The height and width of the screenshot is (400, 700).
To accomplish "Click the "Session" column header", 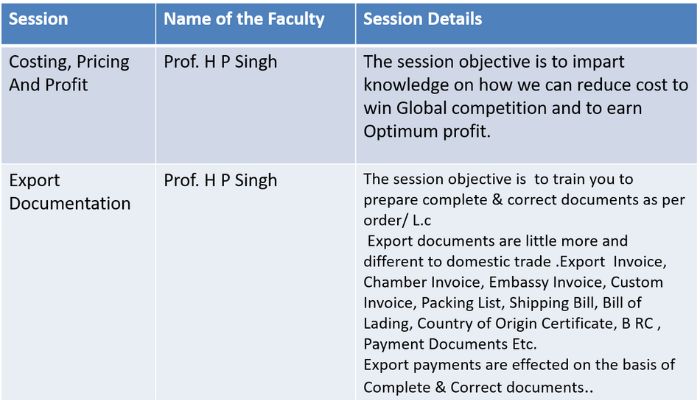I will point(37,19).
